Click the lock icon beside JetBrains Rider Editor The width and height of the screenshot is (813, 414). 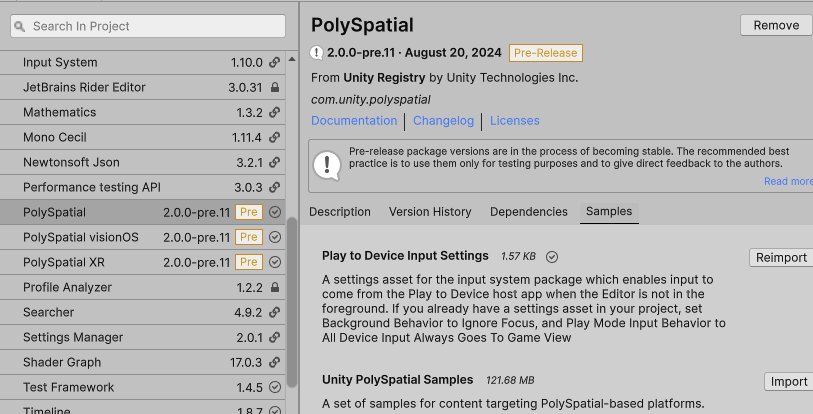point(275,88)
